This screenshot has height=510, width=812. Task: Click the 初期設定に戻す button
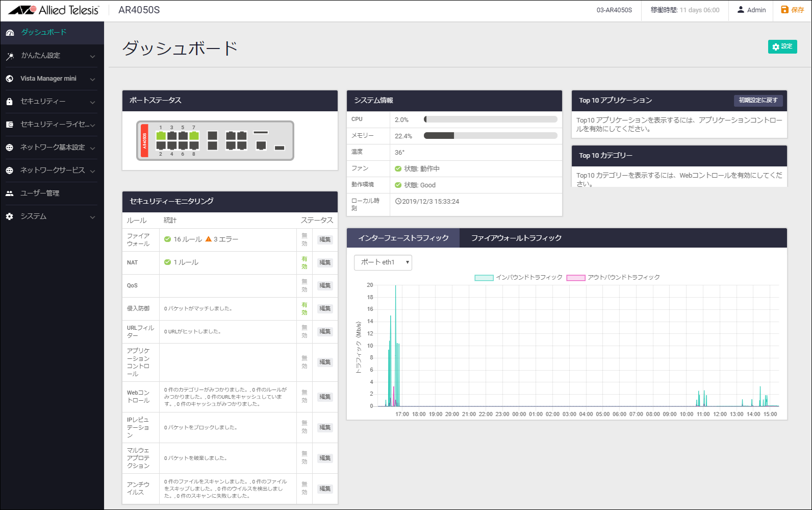coord(758,101)
